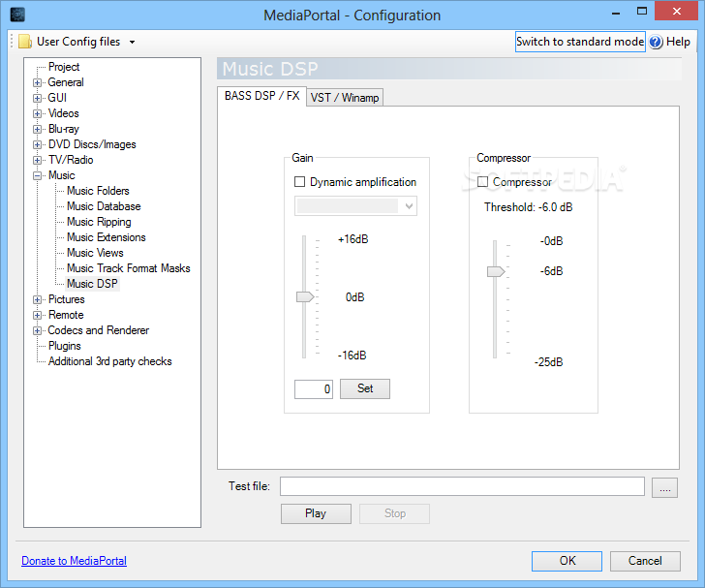Click Switch to standard mode button
The height and width of the screenshot is (588, 705).
point(580,42)
